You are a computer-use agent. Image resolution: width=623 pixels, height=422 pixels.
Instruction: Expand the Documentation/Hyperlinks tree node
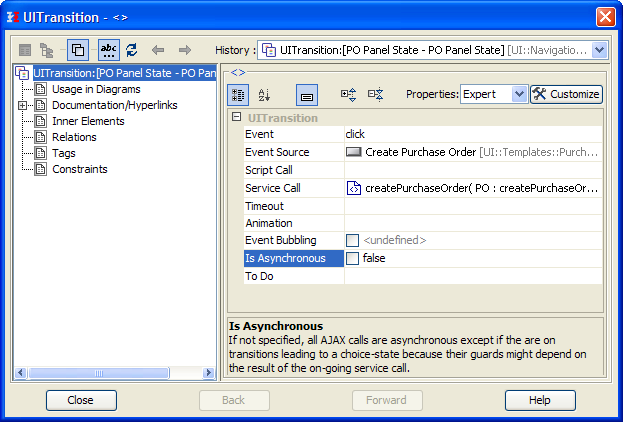click(22, 105)
